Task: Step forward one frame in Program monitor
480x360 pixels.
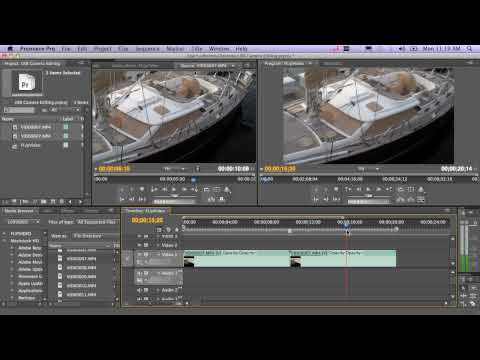Action: coord(378,189)
